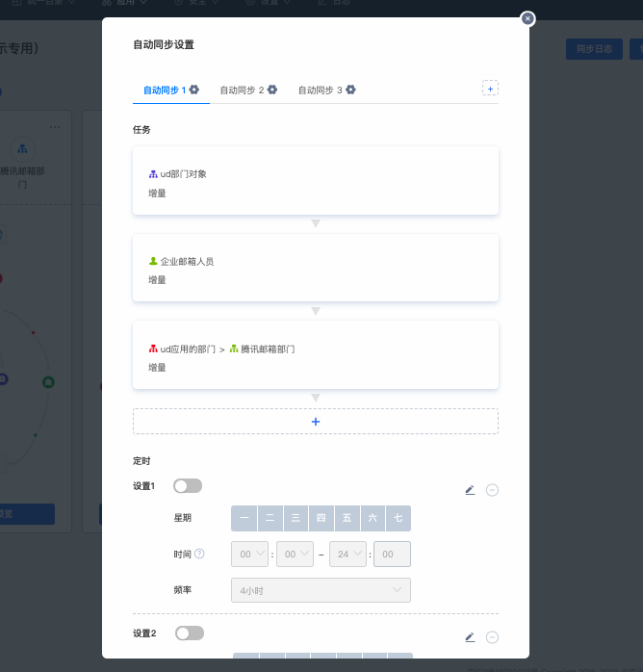
Task: Click the 企业邮箱人员 green user icon
Action: point(153,261)
